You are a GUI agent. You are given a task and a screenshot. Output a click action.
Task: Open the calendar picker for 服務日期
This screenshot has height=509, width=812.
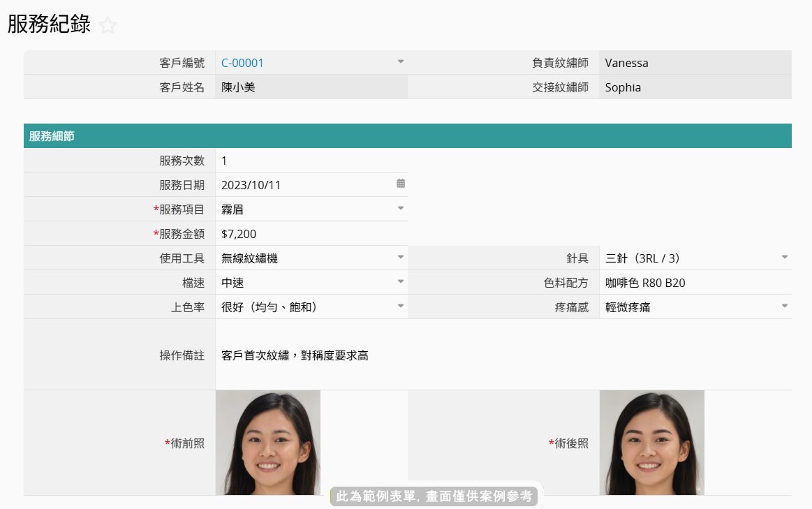click(401, 184)
